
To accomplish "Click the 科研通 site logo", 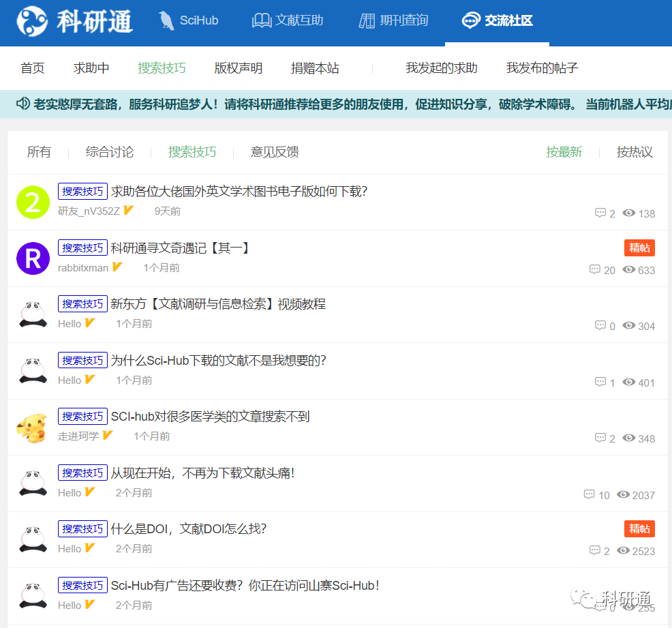I will (x=74, y=21).
